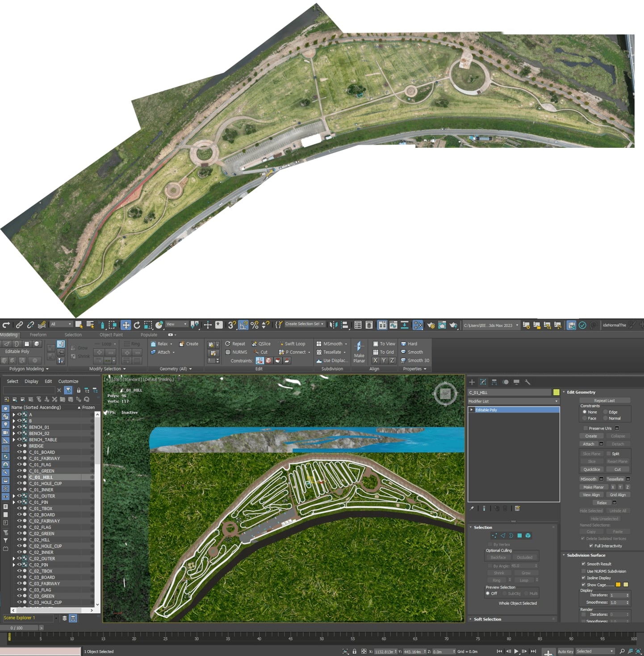The width and height of the screenshot is (644, 656).
Task: Select the Rotate tool in main toolbar
Action: pyautogui.click(x=137, y=325)
